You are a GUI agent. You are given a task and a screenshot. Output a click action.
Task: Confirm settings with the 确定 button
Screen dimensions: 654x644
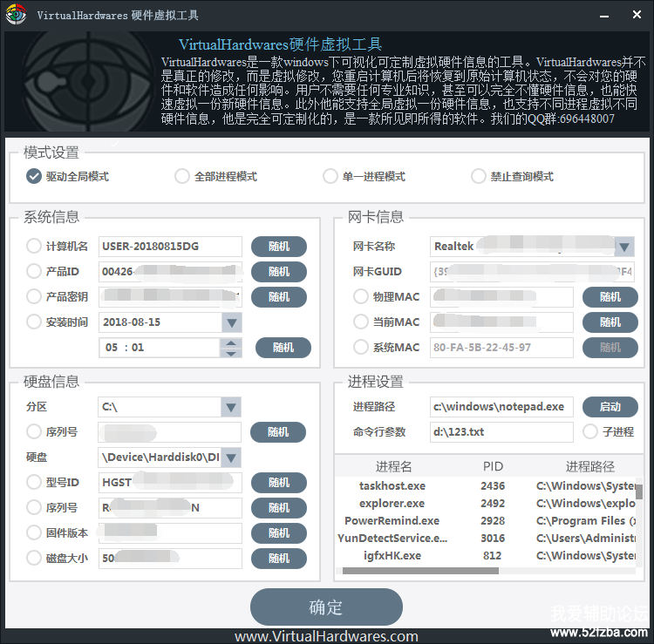click(326, 607)
